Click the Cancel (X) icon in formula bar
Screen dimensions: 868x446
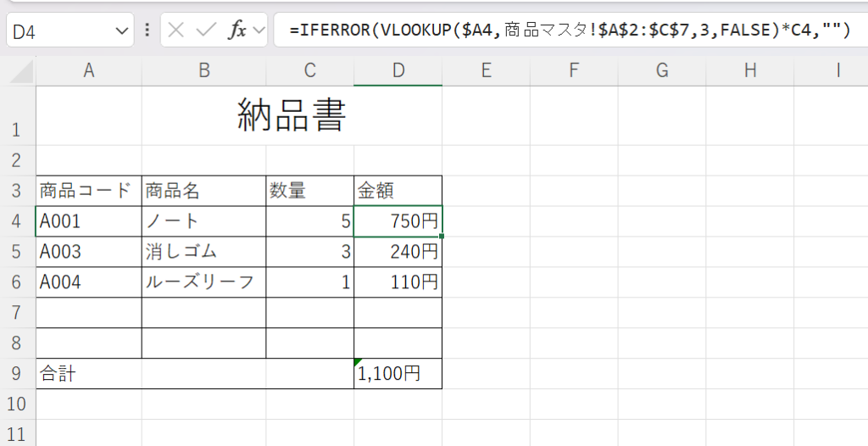[x=176, y=30]
